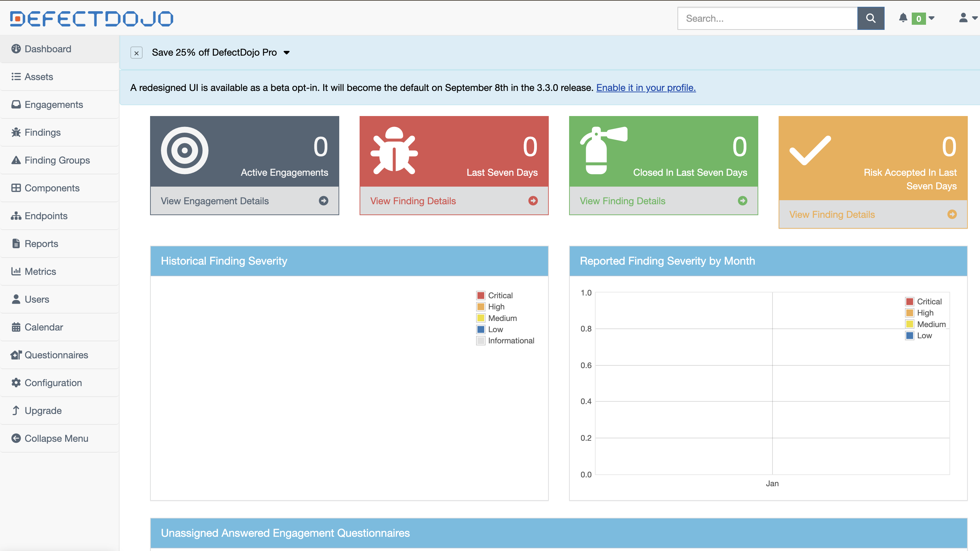980x551 pixels.
Task: Click the Dashboard gauge icon
Action: pyautogui.click(x=16, y=49)
